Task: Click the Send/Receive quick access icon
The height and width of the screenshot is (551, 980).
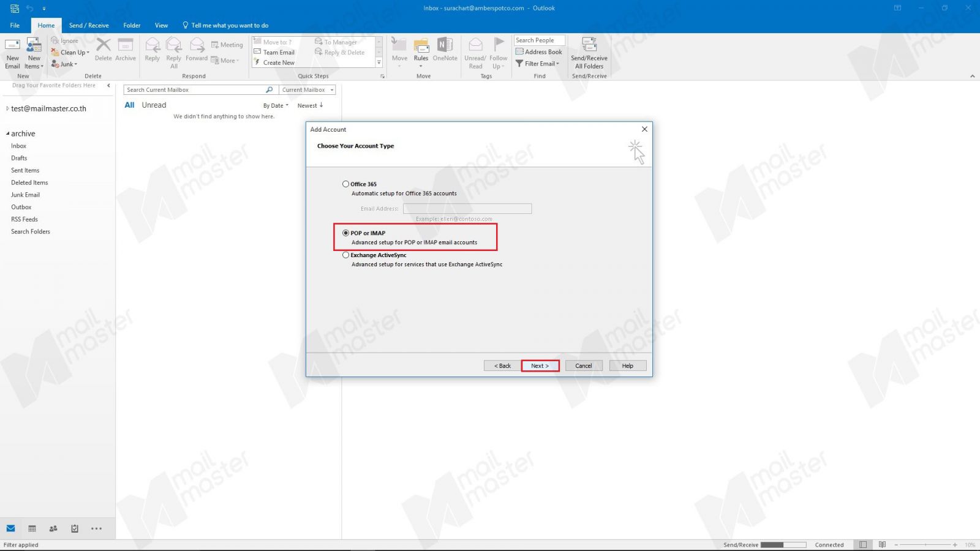Action: [x=15, y=9]
